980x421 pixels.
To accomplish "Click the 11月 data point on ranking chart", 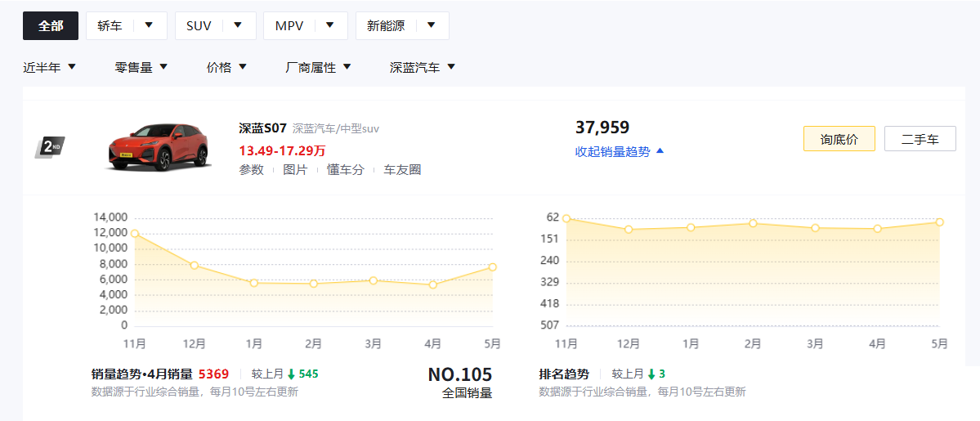I will [566, 218].
